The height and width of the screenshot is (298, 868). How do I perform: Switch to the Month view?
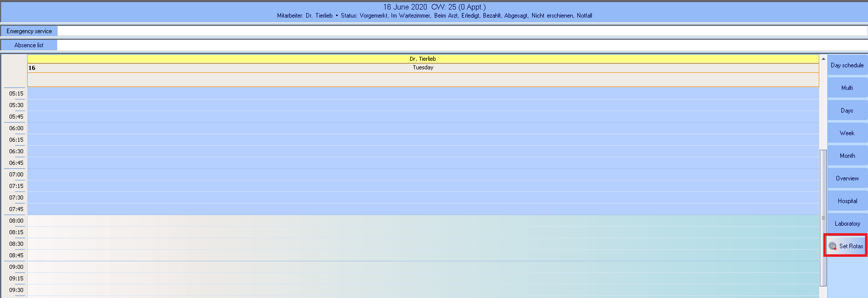847,156
